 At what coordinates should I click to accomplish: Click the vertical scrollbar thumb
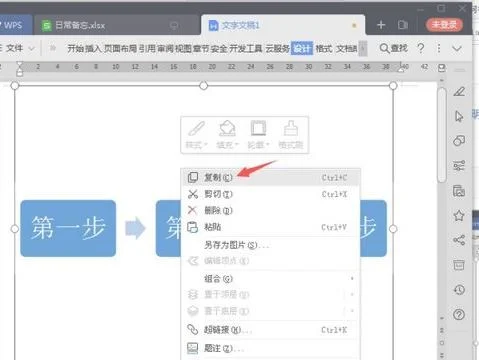tap(442, 135)
